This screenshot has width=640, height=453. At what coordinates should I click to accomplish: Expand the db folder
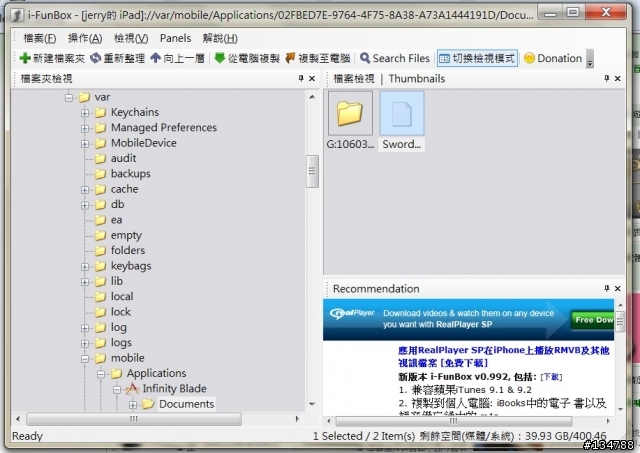[84, 205]
